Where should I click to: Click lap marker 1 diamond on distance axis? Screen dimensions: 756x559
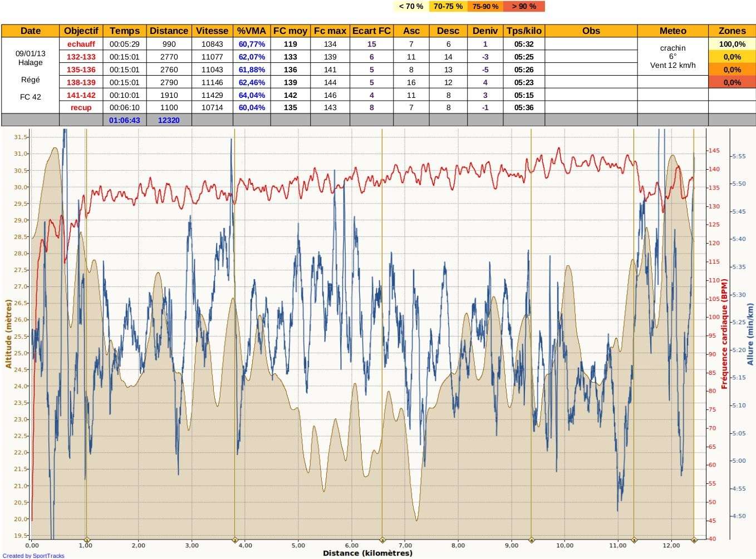pos(86,540)
